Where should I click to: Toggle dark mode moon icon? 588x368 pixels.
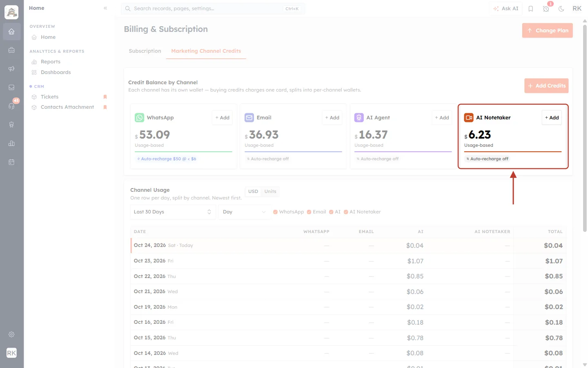pos(561,9)
